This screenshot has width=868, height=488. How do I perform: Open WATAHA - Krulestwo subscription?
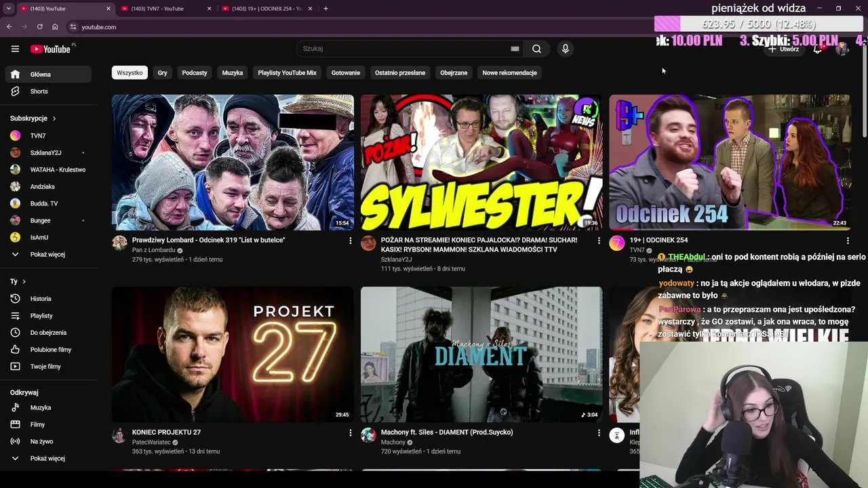47,169
